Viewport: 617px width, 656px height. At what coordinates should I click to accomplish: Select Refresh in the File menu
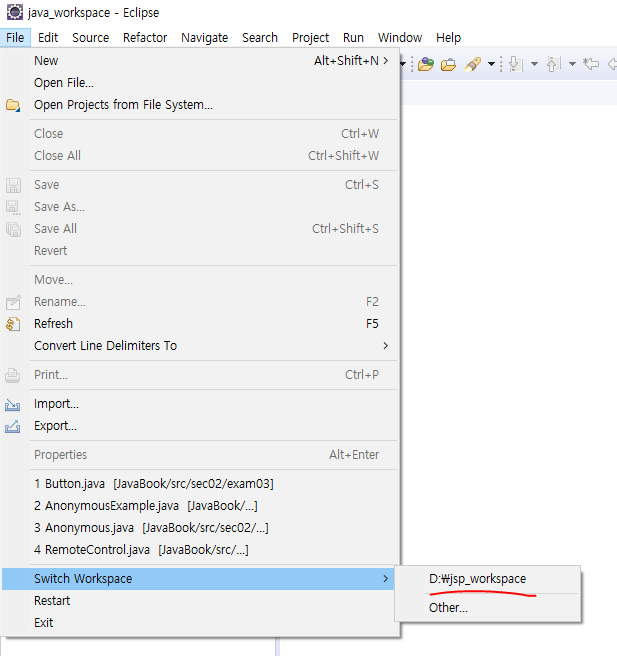200,324
